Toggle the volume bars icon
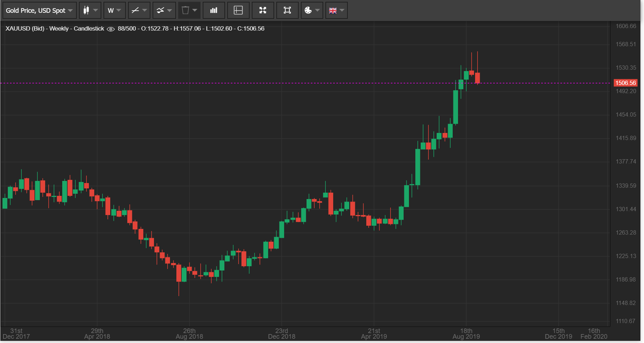Viewport: 644px width, 343px height. click(214, 11)
